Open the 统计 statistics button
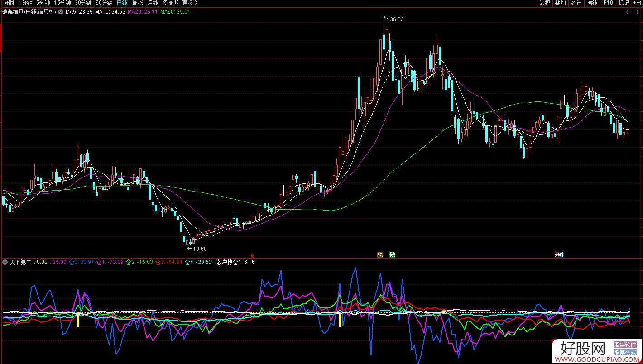 (x=576, y=3)
